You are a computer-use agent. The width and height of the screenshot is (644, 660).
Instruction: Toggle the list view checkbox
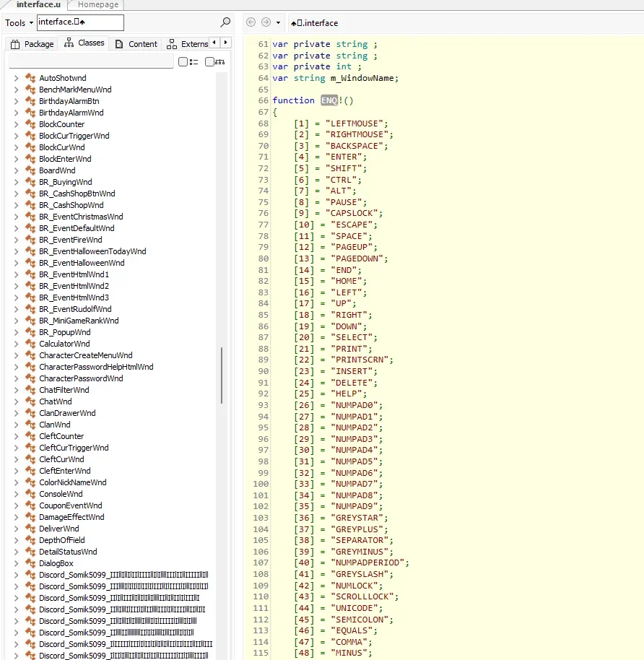pyautogui.click(x=183, y=62)
